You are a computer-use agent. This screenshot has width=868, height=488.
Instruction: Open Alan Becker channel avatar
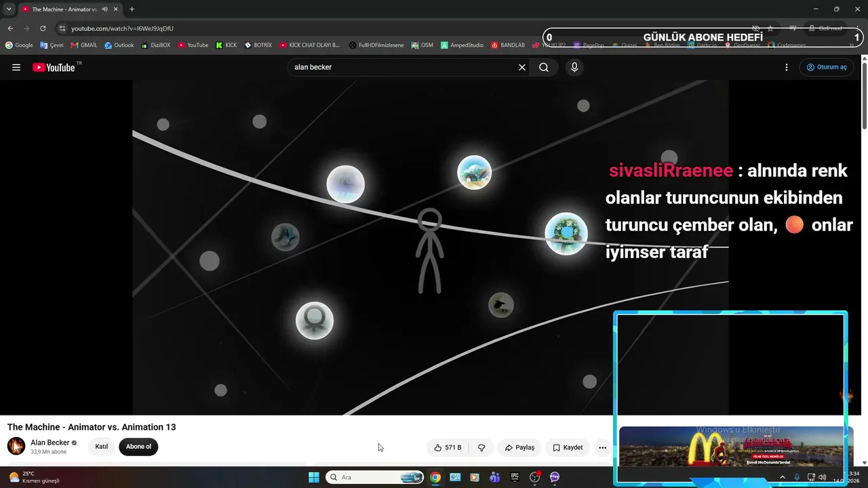[x=16, y=447]
